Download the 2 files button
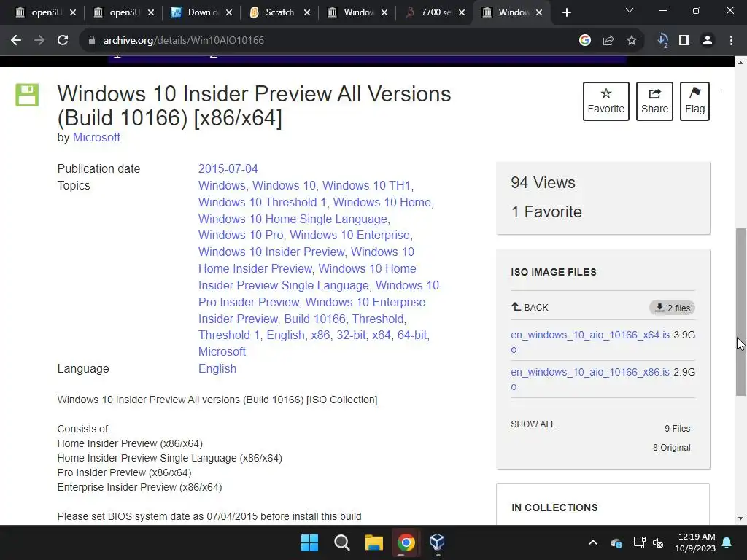The image size is (747, 560). pos(672,308)
